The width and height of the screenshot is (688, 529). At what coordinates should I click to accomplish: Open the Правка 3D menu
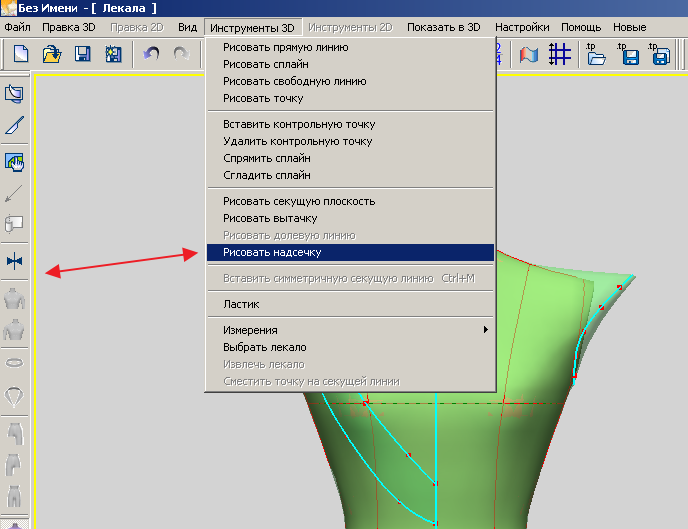(69, 27)
